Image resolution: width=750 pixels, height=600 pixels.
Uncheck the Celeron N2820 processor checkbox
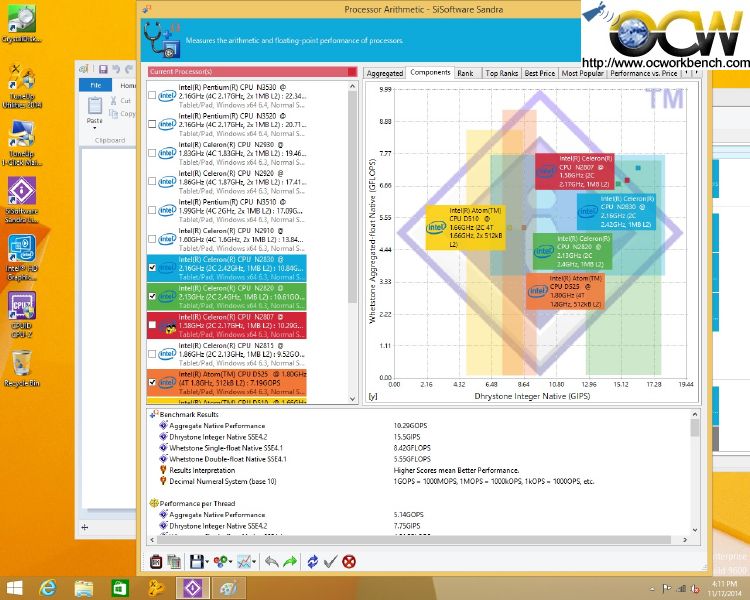(x=152, y=296)
